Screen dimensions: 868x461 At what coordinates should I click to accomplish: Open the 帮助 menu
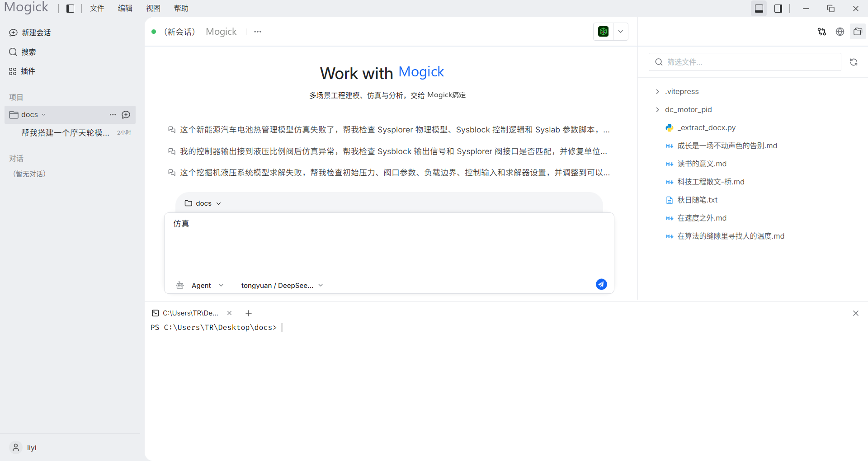[181, 9]
